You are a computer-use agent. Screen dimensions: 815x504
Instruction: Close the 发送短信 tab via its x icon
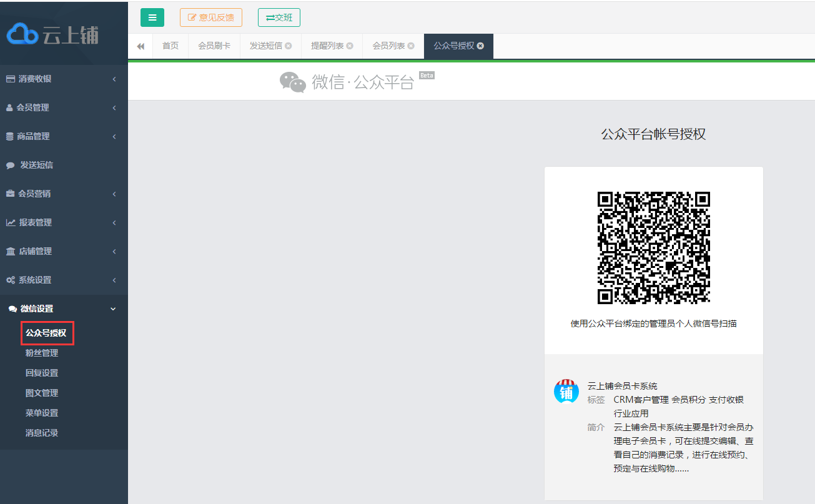(289, 46)
